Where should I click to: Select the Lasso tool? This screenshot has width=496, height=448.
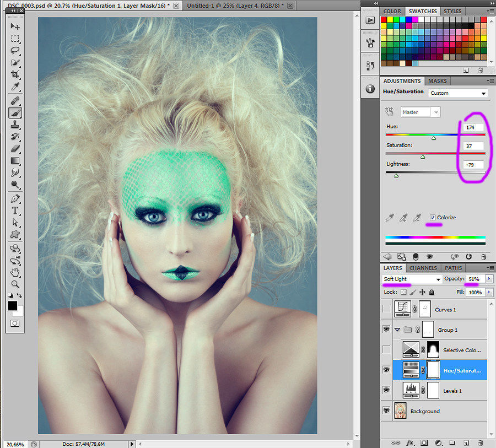pos(15,51)
